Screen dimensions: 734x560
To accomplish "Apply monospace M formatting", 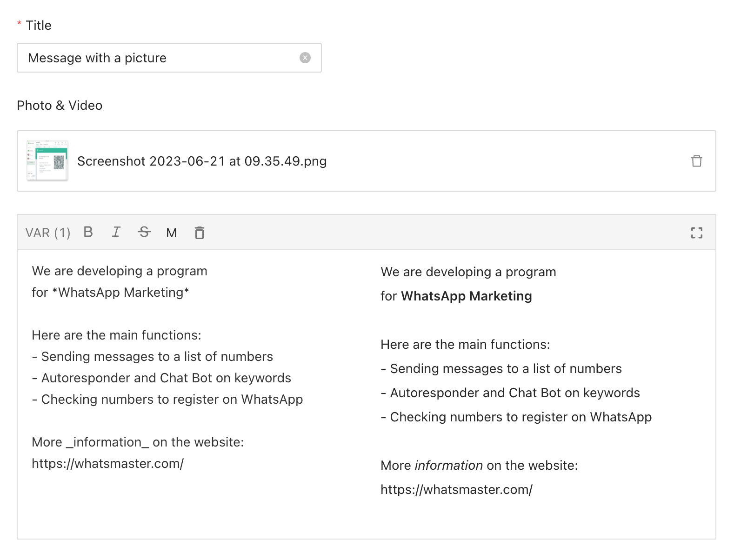I will click(172, 233).
